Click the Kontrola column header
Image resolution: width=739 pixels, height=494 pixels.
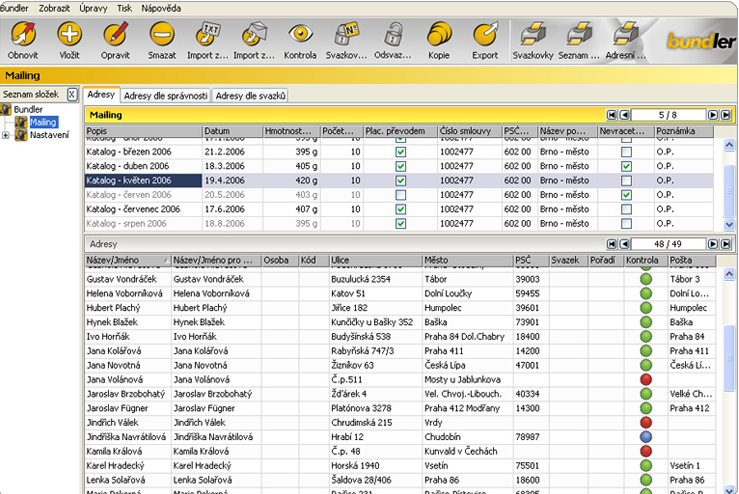click(x=645, y=260)
